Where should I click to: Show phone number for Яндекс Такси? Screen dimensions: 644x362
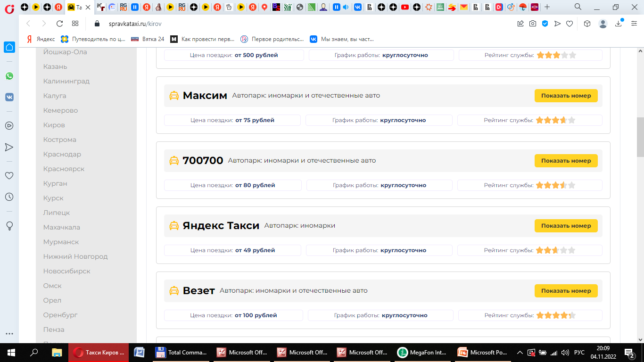(x=566, y=226)
